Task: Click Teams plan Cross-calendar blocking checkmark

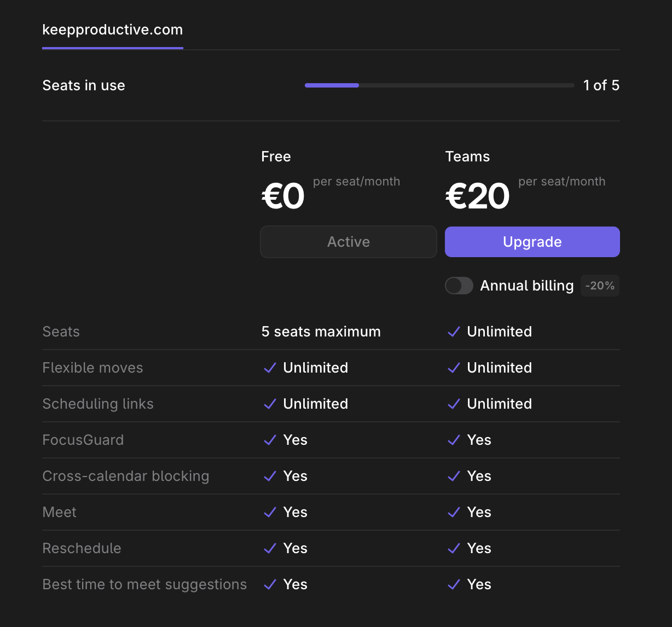Action: tap(454, 476)
